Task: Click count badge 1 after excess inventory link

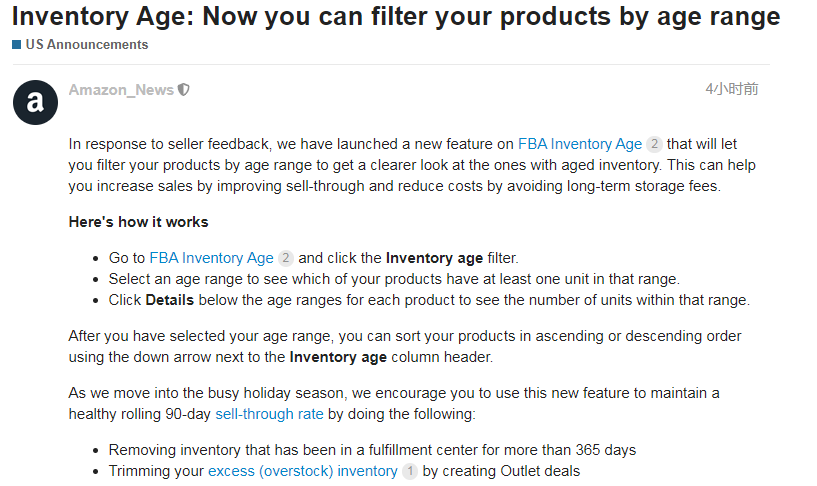Action: click(x=409, y=471)
